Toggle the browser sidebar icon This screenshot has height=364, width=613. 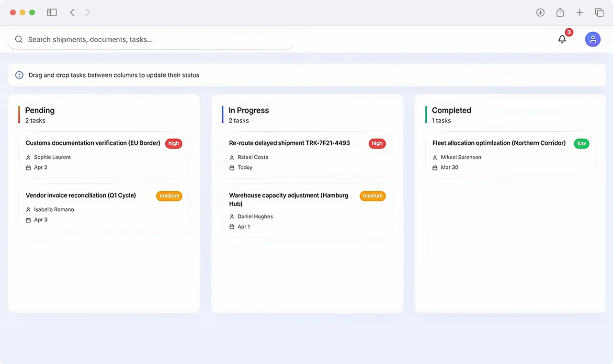pos(52,12)
